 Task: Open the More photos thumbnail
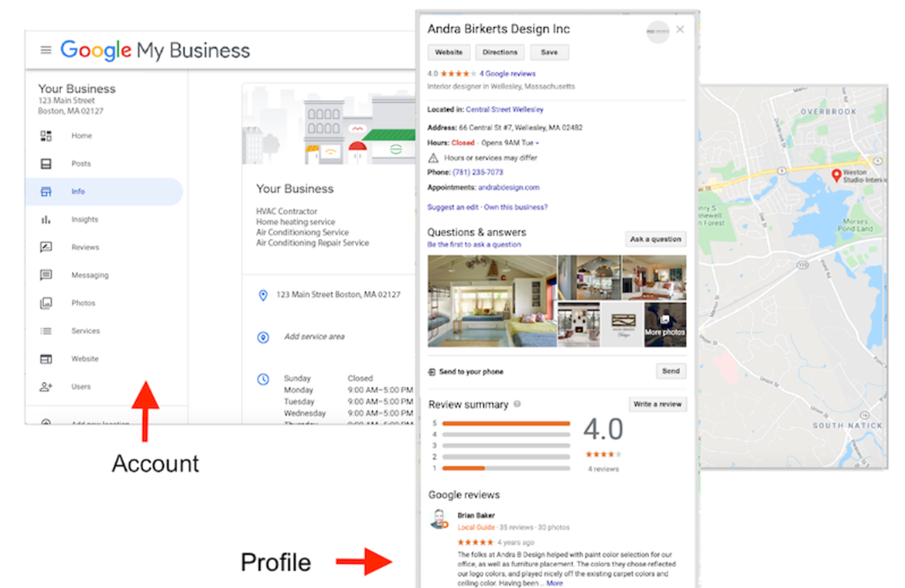(664, 324)
